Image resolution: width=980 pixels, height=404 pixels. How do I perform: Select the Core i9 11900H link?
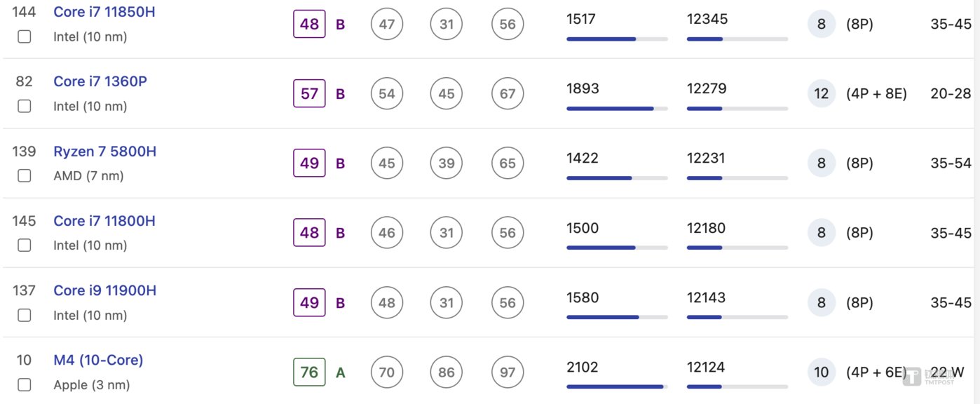pyautogui.click(x=104, y=290)
